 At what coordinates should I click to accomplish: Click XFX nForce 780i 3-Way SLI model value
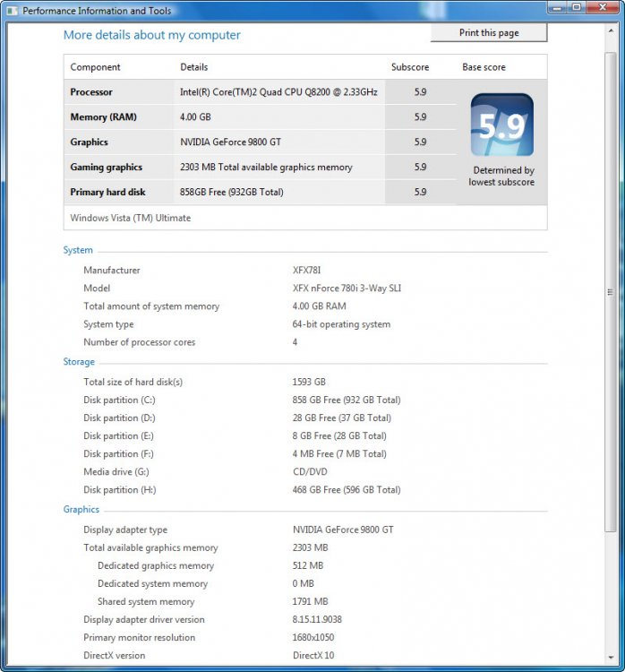(347, 289)
